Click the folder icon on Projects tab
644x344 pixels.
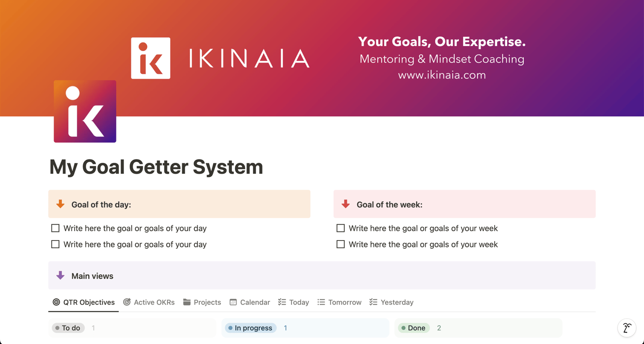[187, 302]
